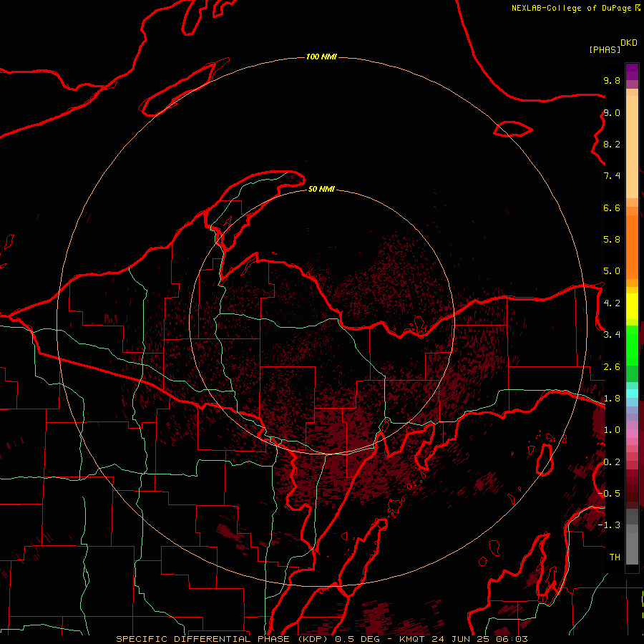Viewport: 644px width, 644px height.
Task: Click the DKD legend title
Action: [629, 43]
